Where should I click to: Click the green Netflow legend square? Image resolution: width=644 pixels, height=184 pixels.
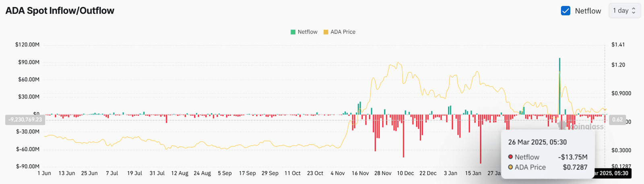(x=293, y=32)
